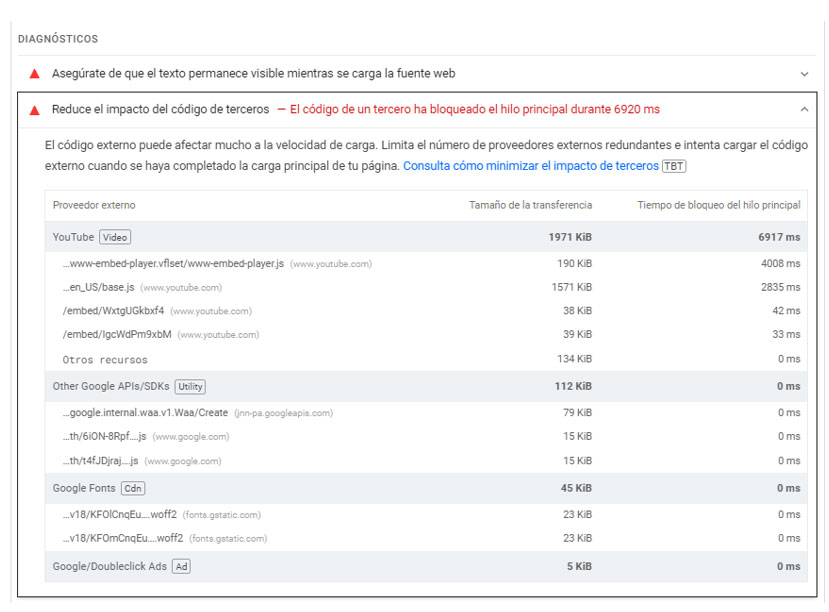
Task: Click the DIAGNÓSTICOS section heading
Action: tap(58, 39)
